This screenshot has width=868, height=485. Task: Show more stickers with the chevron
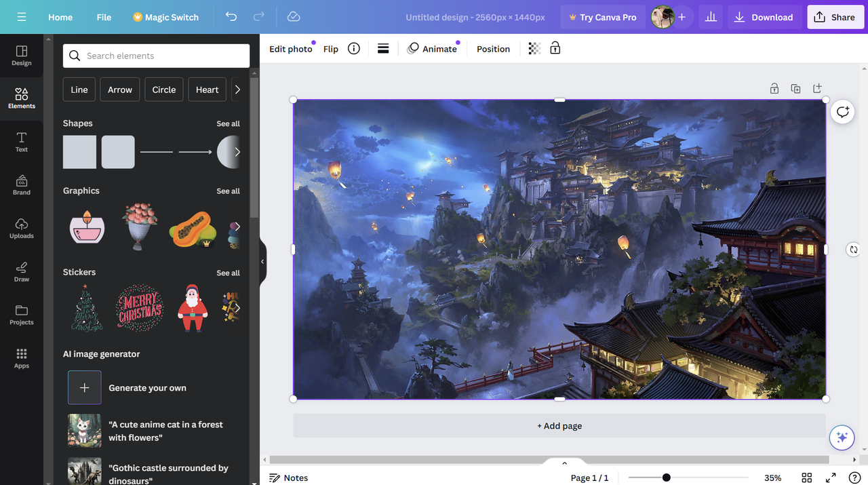coord(237,309)
